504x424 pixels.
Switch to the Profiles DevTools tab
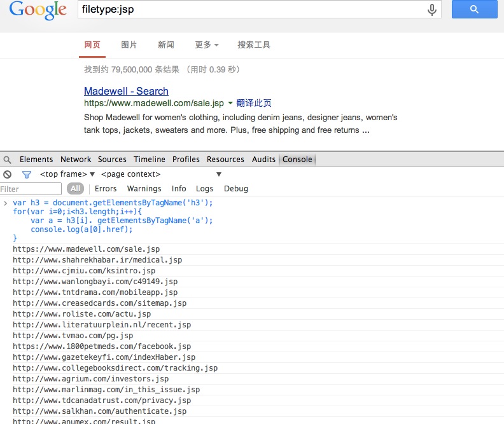186,159
